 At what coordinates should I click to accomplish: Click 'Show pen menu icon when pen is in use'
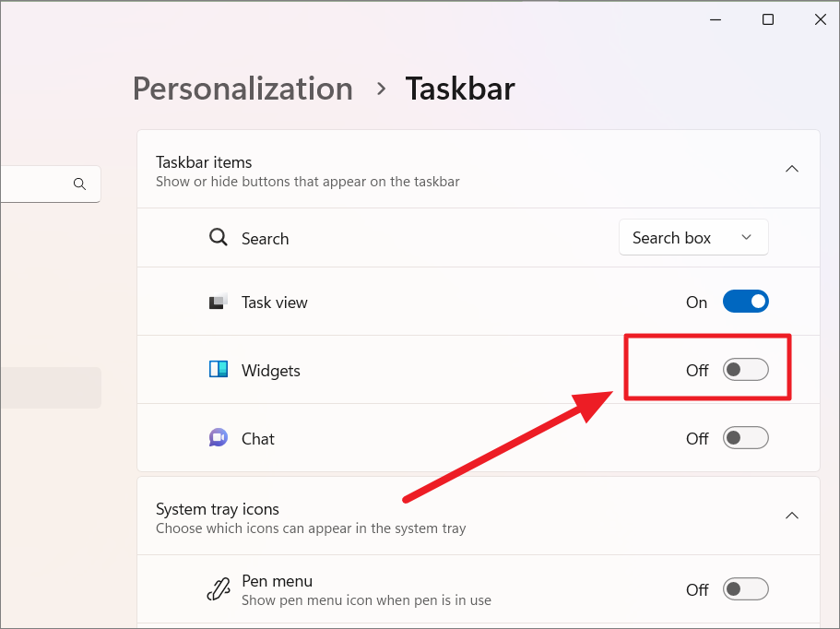coord(366,600)
